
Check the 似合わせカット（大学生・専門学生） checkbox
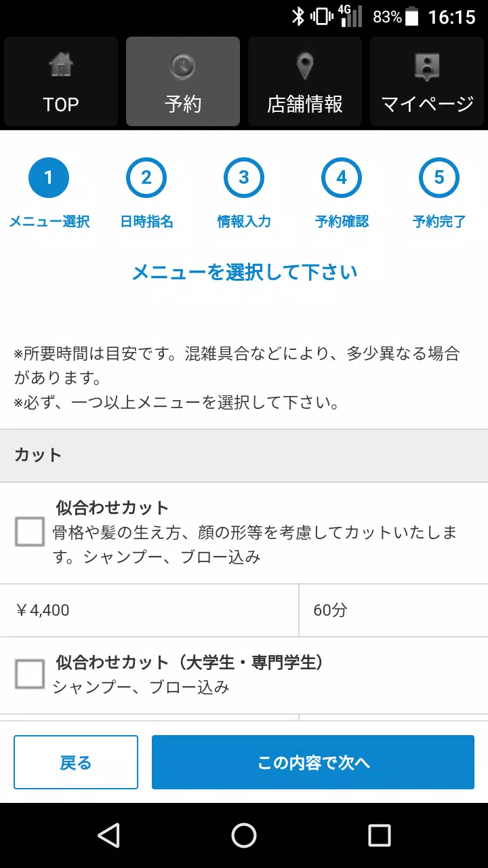(30, 674)
